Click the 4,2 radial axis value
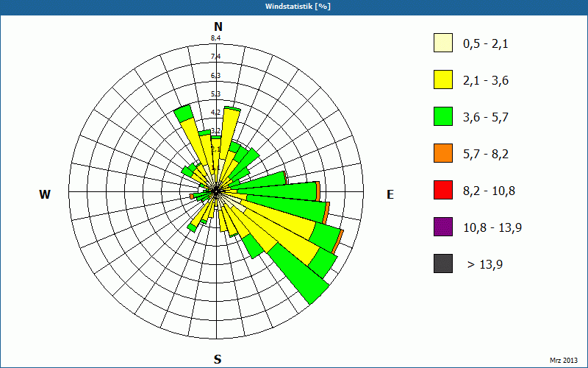This screenshot has width=588, height=368. [x=215, y=112]
